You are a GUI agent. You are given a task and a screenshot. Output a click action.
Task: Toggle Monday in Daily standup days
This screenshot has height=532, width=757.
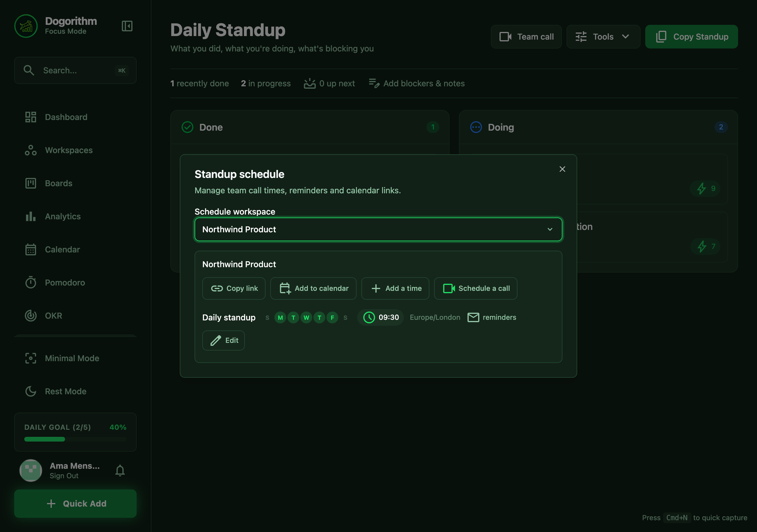[x=280, y=318]
